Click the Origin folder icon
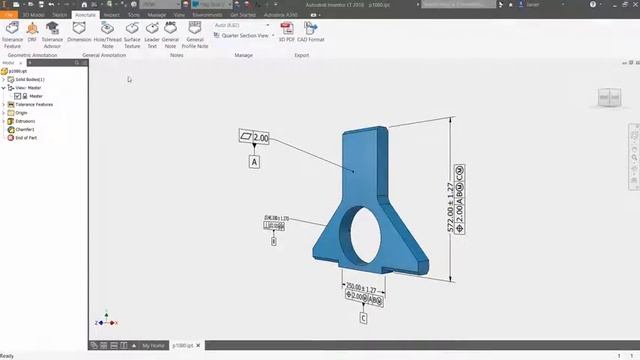Viewport: 640px width, 360px height. pyautogui.click(x=11, y=113)
